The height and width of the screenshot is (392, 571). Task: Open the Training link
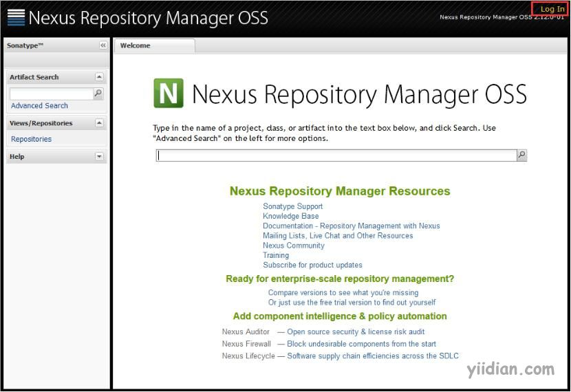(x=276, y=256)
